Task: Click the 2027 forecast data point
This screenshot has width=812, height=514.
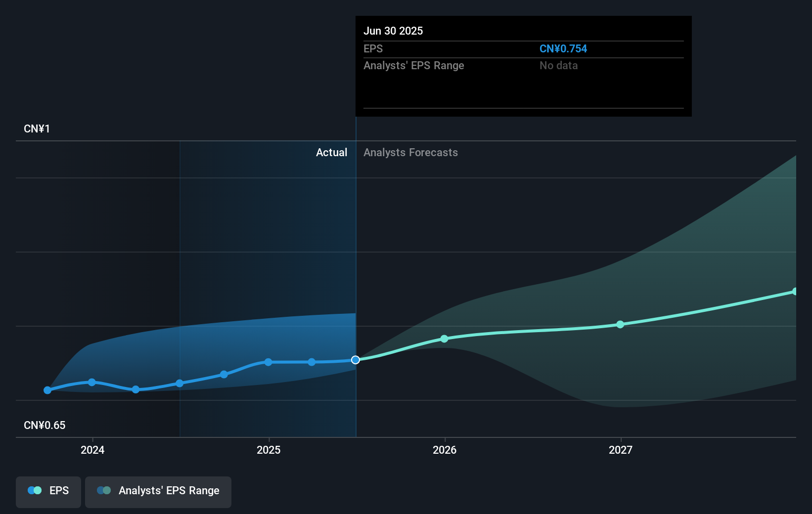Action: [x=620, y=325]
